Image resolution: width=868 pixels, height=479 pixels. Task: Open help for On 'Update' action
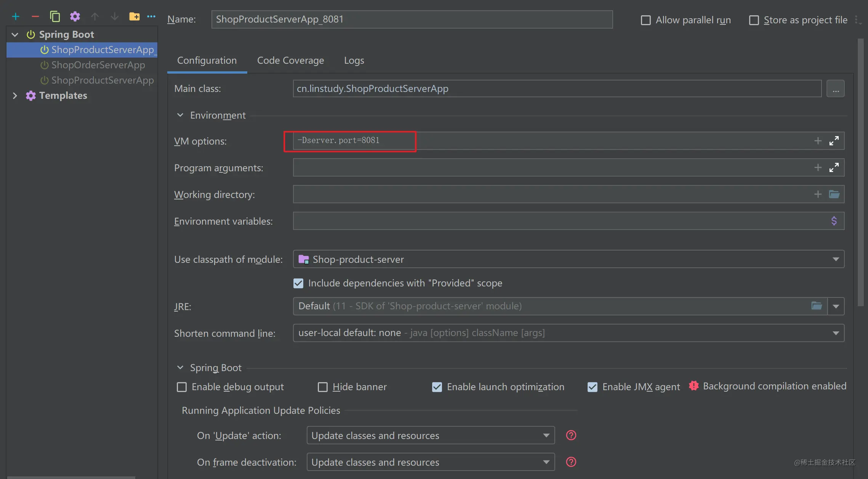pos(571,435)
